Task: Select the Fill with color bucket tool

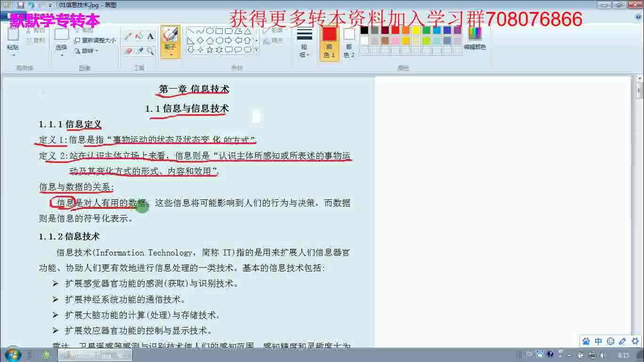Action: [x=139, y=36]
